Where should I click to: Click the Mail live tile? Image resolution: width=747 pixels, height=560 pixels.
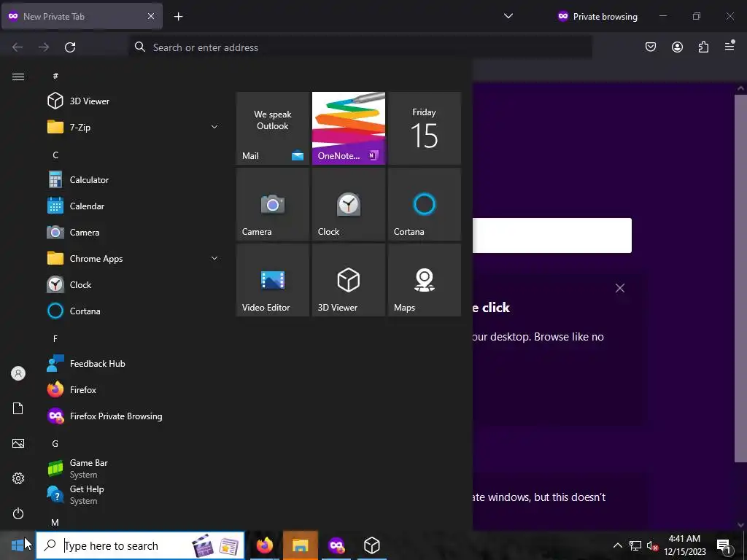(273, 128)
